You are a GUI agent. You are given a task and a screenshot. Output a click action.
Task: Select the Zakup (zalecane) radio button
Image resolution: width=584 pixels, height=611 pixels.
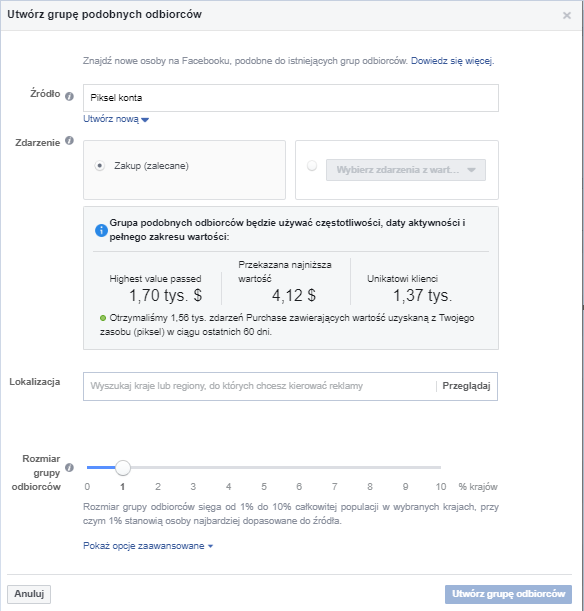click(100, 166)
